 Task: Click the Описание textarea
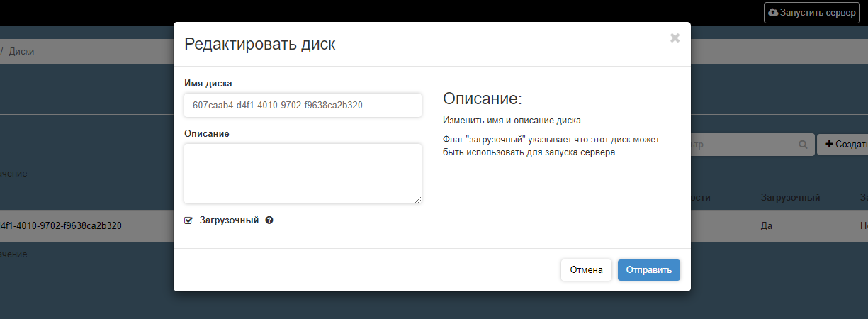(x=303, y=174)
